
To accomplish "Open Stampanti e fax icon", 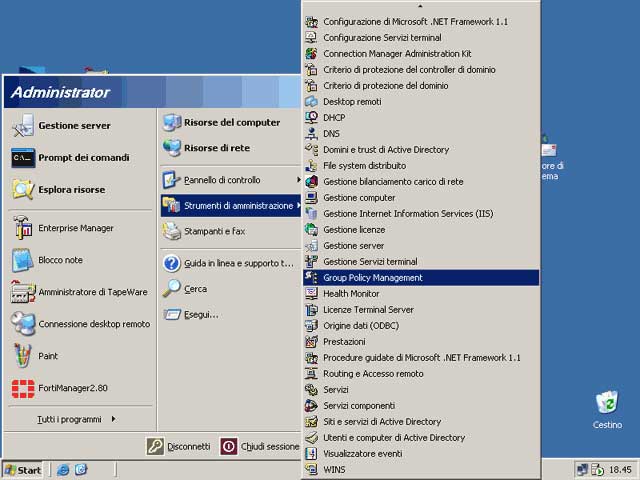I will (172, 231).
